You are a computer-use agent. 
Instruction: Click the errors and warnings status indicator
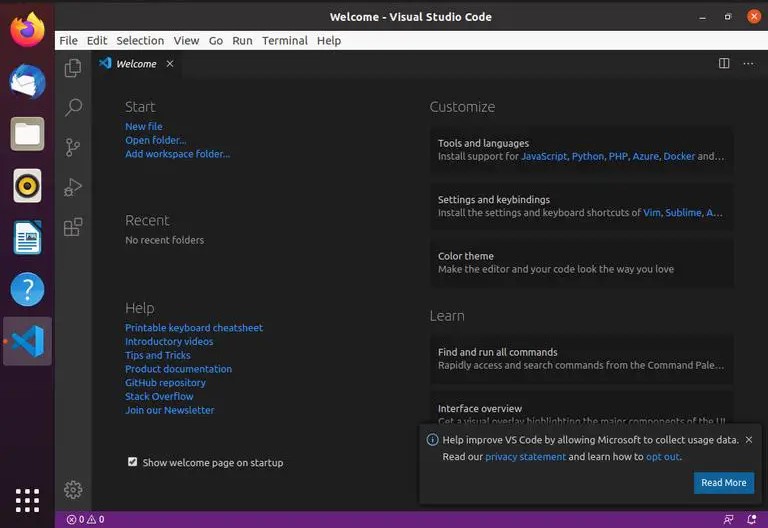(x=85, y=519)
